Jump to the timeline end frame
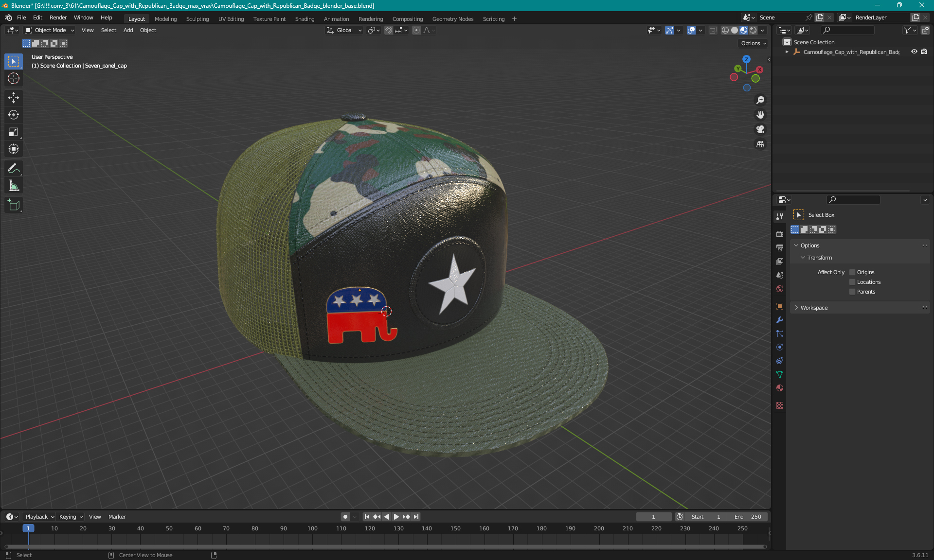Screen dimensions: 934x560 416,517
